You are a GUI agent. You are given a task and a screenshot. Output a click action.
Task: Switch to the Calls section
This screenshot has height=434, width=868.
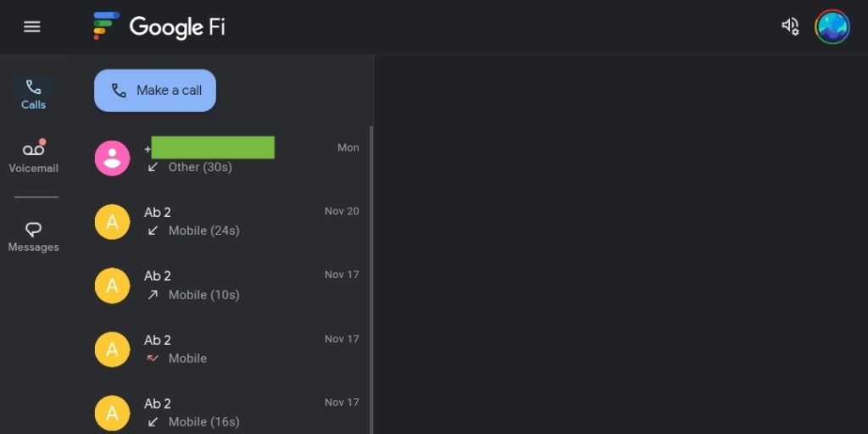point(34,94)
